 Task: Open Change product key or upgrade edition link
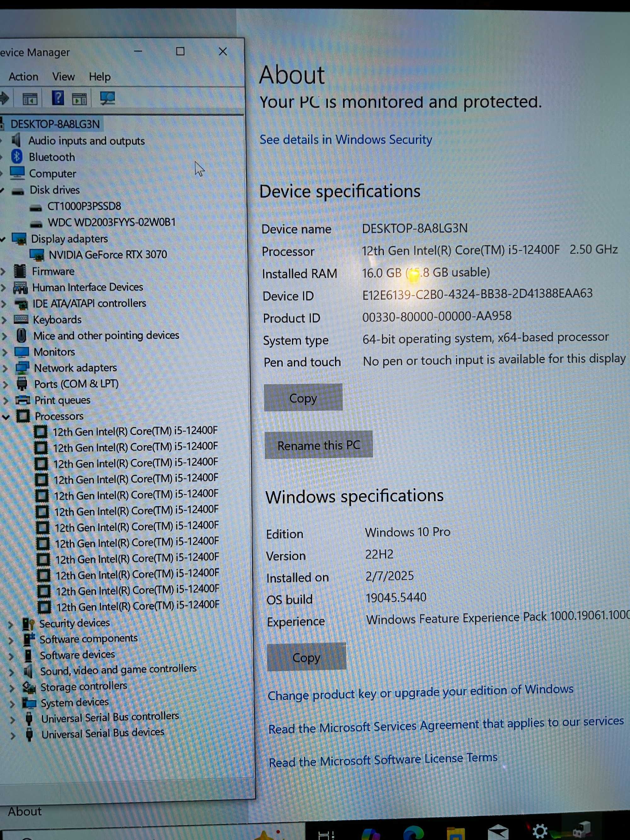pyautogui.click(x=421, y=692)
